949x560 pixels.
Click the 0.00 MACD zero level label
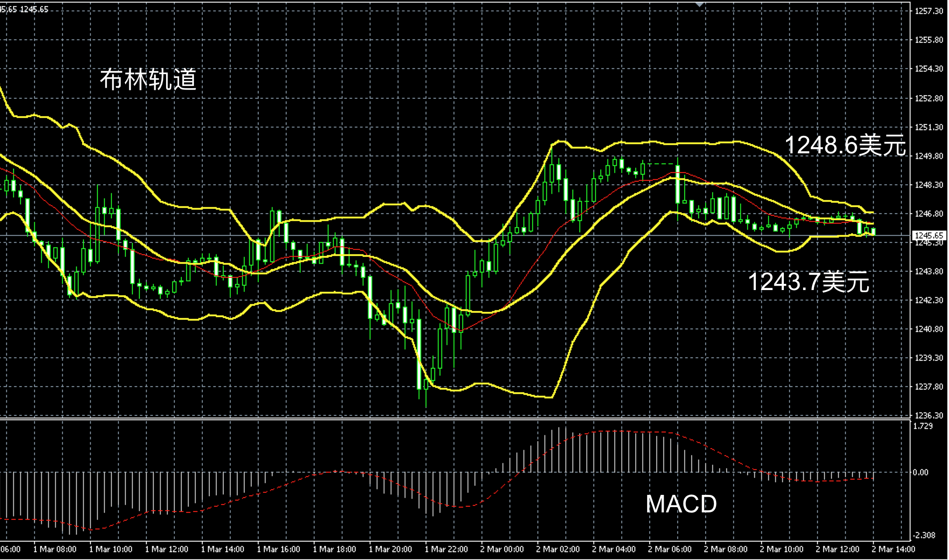(920, 472)
